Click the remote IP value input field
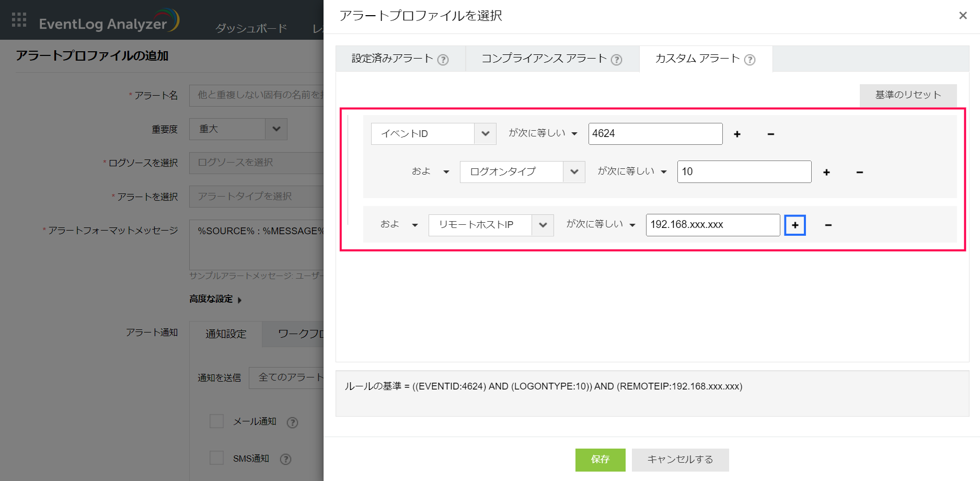This screenshot has width=980, height=481. tap(712, 225)
